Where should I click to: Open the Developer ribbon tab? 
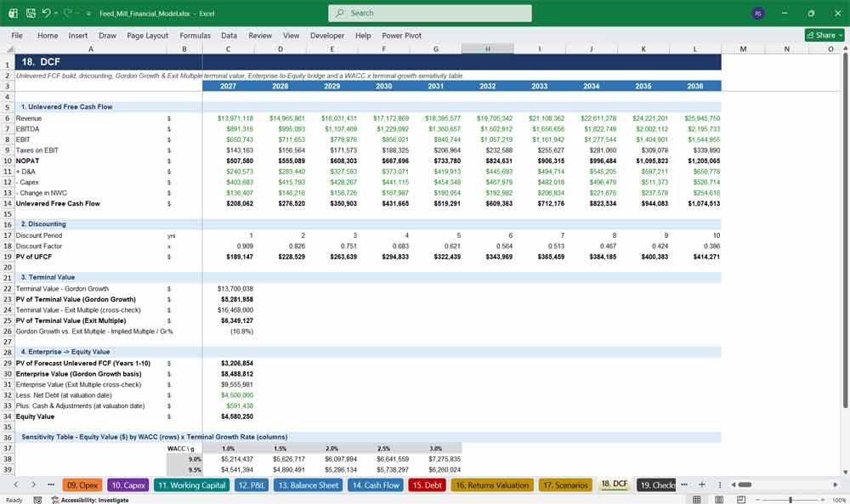click(x=327, y=35)
